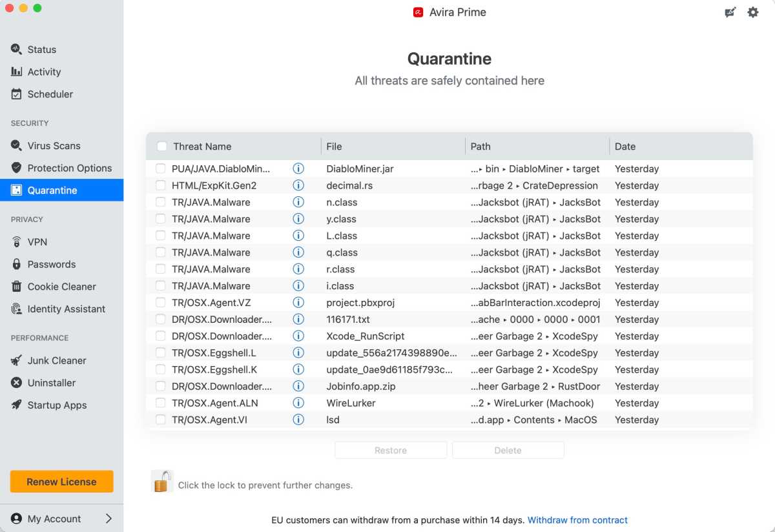Show info for 116171.txt threat row

(298, 319)
